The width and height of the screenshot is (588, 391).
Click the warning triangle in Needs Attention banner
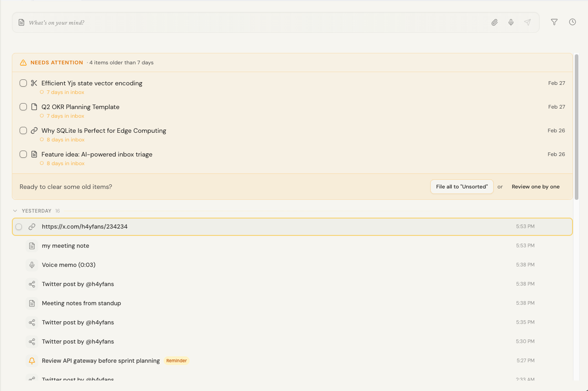pos(22,63)
